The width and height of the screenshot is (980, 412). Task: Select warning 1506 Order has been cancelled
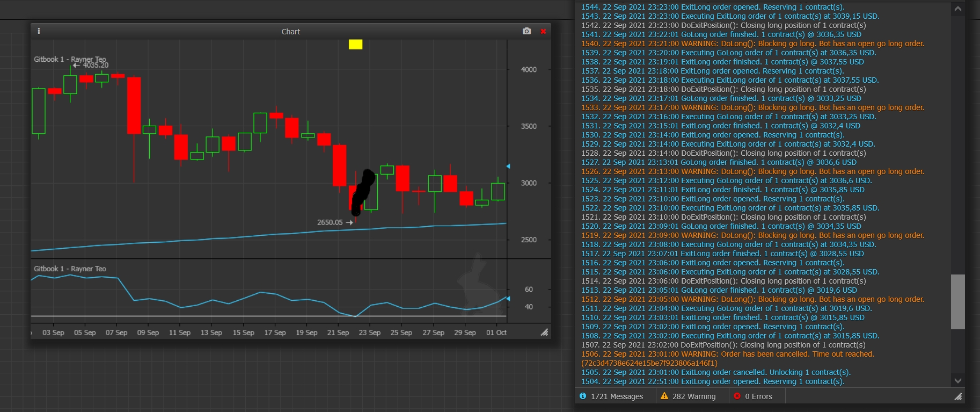(x=727, y=354)
